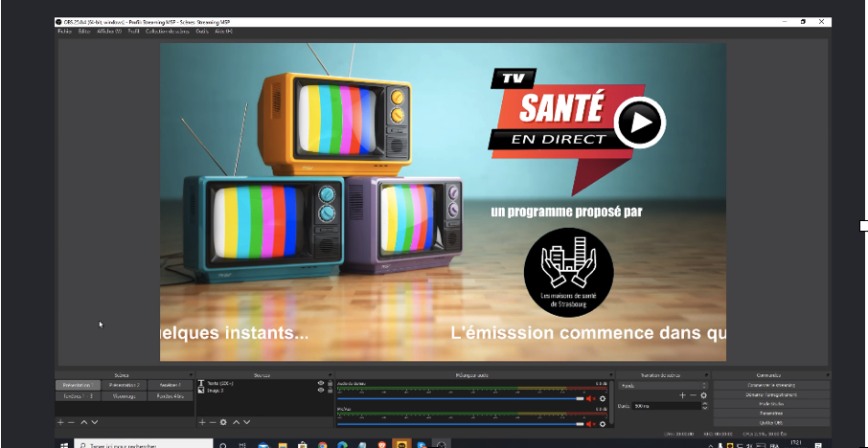
Task: Move selected source up in Sources panel
Action: [x=237, y=422]
